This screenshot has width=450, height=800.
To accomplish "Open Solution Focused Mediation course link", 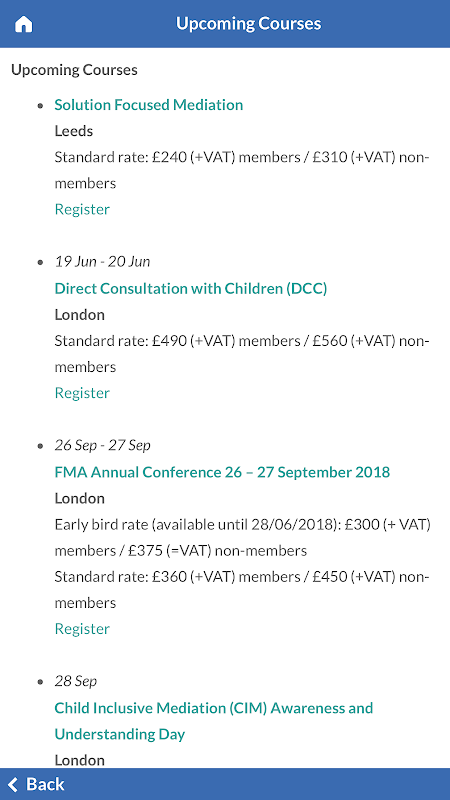I will pos(148,105).
